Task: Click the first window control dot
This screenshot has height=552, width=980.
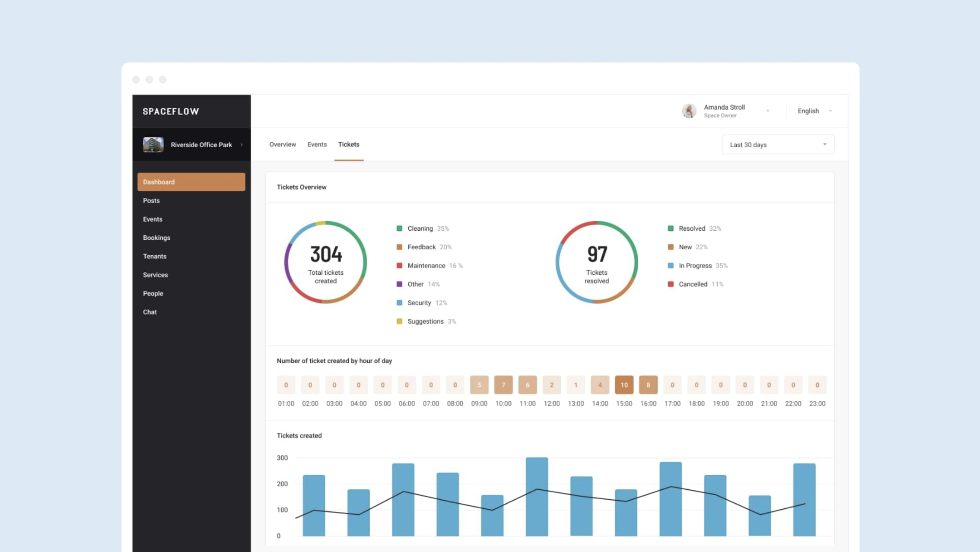Action: (x=136, y=79)
